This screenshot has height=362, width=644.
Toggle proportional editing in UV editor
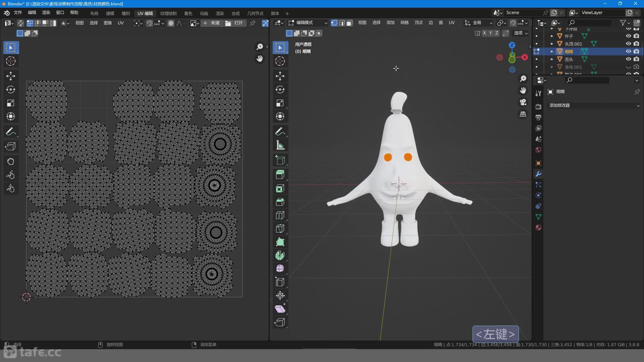171,23
